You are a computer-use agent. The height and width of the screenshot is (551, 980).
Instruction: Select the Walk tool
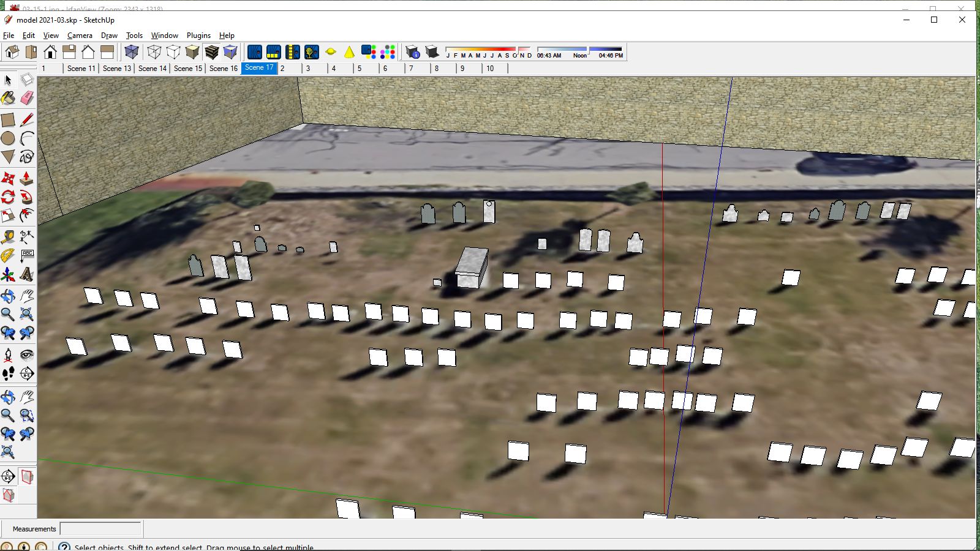point(9,372)
